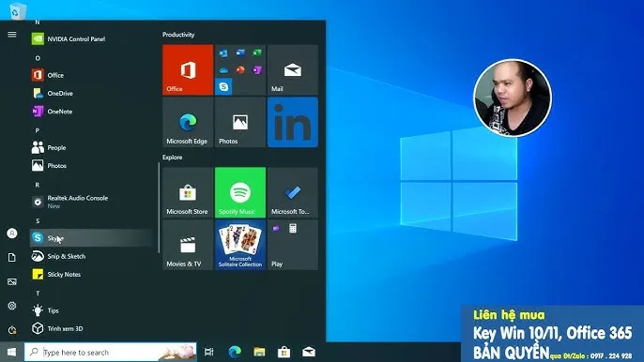
Task: Open the Microsoft Edge tile
Action: click(x=188, y=122)
